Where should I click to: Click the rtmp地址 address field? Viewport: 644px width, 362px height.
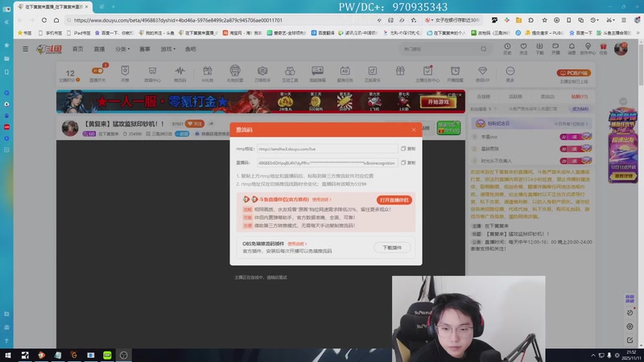pos(327,149)
